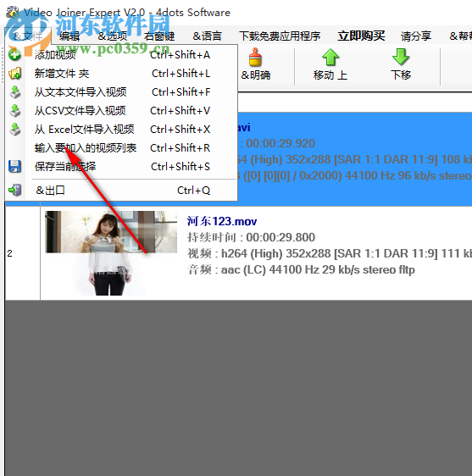Screen dimensions: 472x476
Task: Click 请分享 in the menu bar
Action: coord(416,36)
